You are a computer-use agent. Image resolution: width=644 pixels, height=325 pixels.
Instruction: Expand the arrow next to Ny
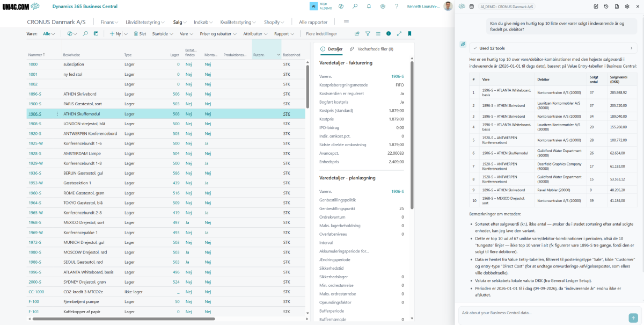pos(125,33)
